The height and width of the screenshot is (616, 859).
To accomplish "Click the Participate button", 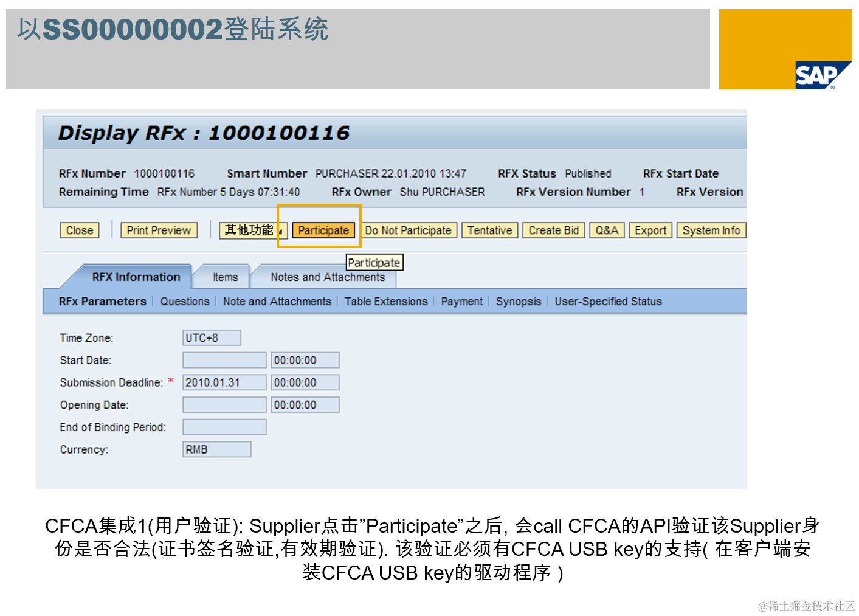I will coord(323,230).
